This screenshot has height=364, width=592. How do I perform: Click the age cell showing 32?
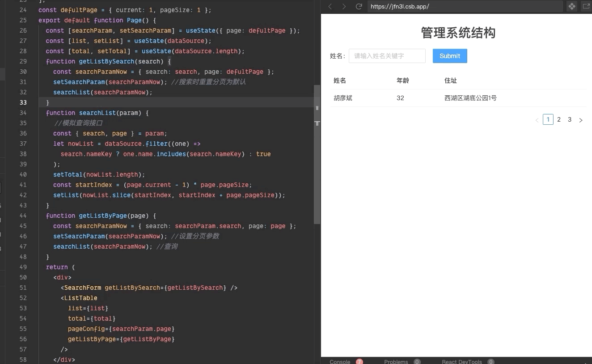pyautogui.click(x=400, y=98)
